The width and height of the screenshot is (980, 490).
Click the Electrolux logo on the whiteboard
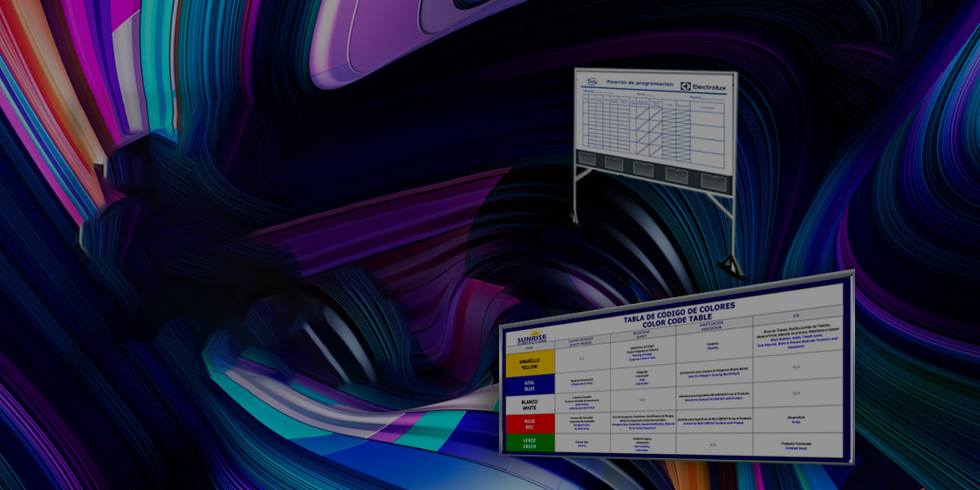pyautogui.click(x=702, y=86)
